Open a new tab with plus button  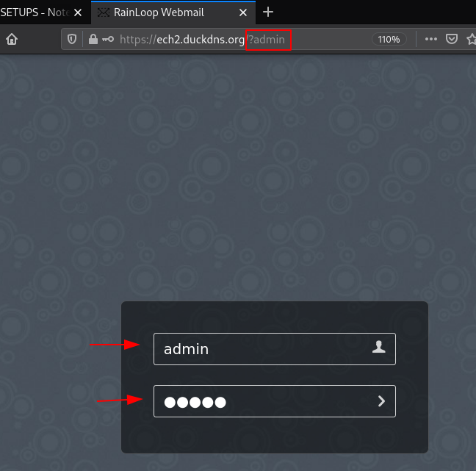click(x=268, y=12)
